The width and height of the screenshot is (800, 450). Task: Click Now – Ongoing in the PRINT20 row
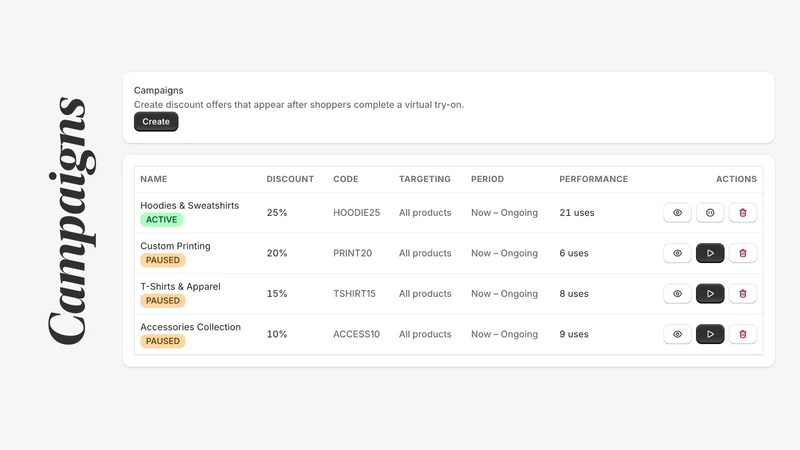[504, 253]
